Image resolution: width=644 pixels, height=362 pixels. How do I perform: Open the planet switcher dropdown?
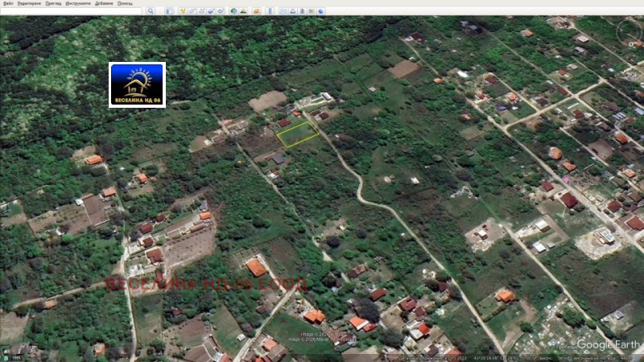[x=257, y=11]
